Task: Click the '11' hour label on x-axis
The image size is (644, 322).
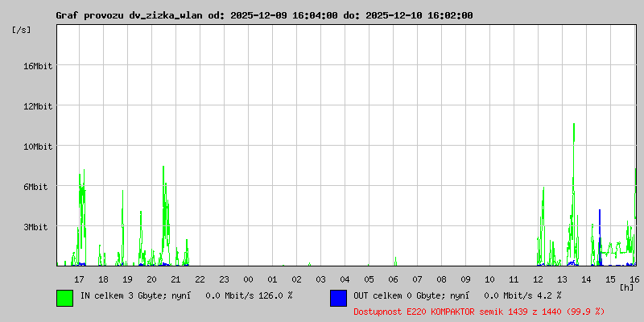Action: tap(514, 279)
